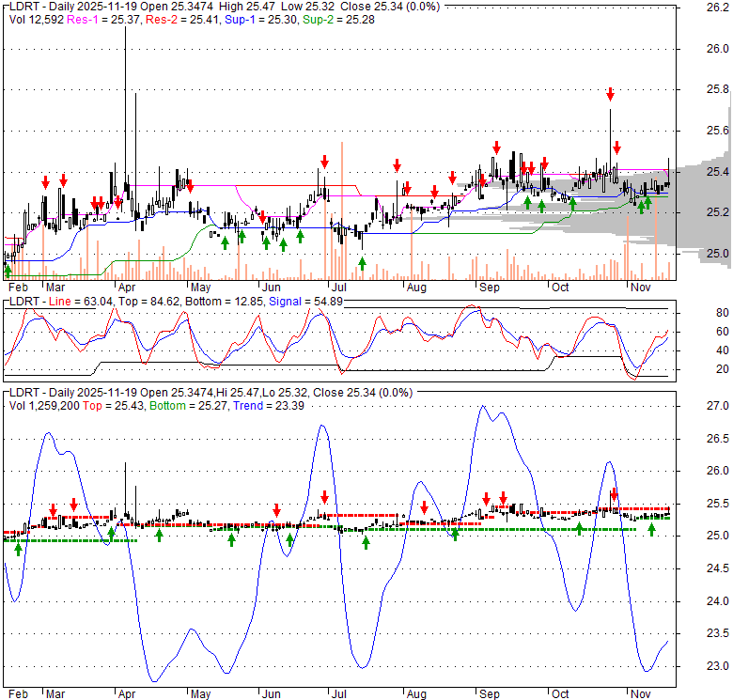This screenshot has height=700, width=733.
Task: Click the red arrow in the bottom trend panel near November
Action: pyautogui.click(x=615, y=493)
